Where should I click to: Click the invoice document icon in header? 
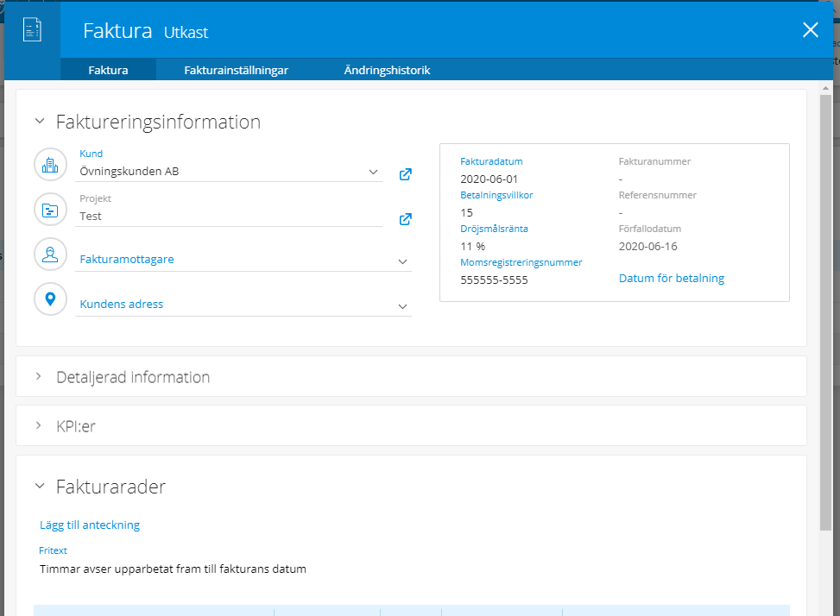[x=33, y=30]
